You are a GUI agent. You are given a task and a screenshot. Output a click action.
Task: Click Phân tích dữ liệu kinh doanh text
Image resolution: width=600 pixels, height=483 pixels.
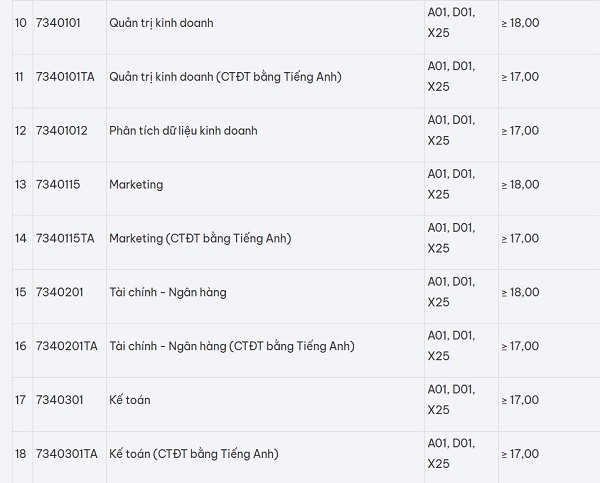click(183, 131)
